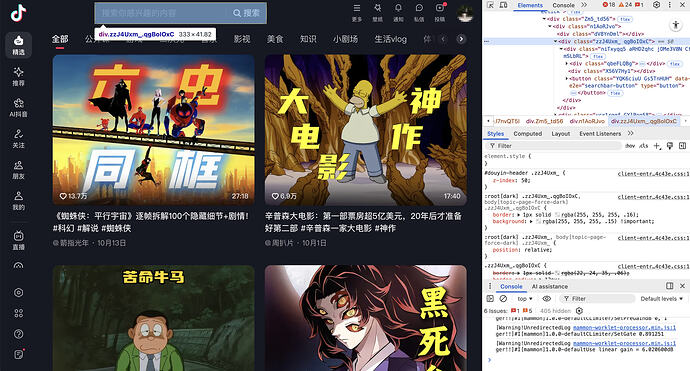This screenshot has height=371, width=690.
Task: Open 通知 notifications bell in the header
Action: [398, 13]
